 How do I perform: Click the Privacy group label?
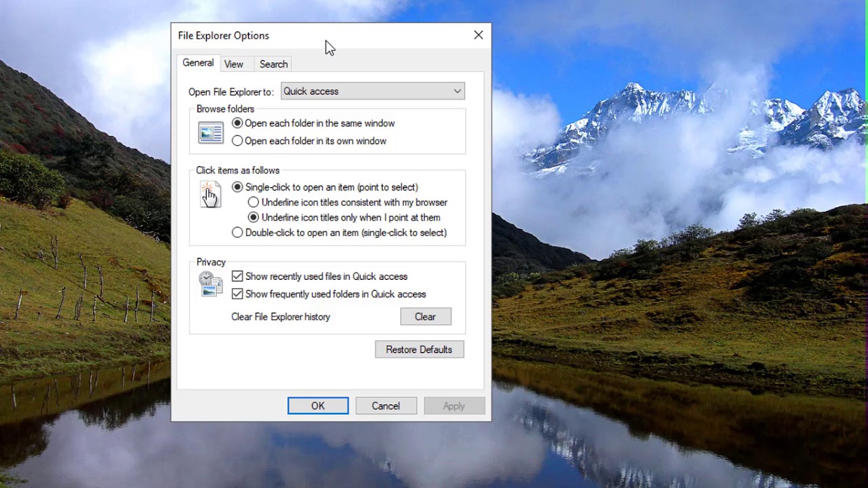pyautogui.click(x=211, y=262)
